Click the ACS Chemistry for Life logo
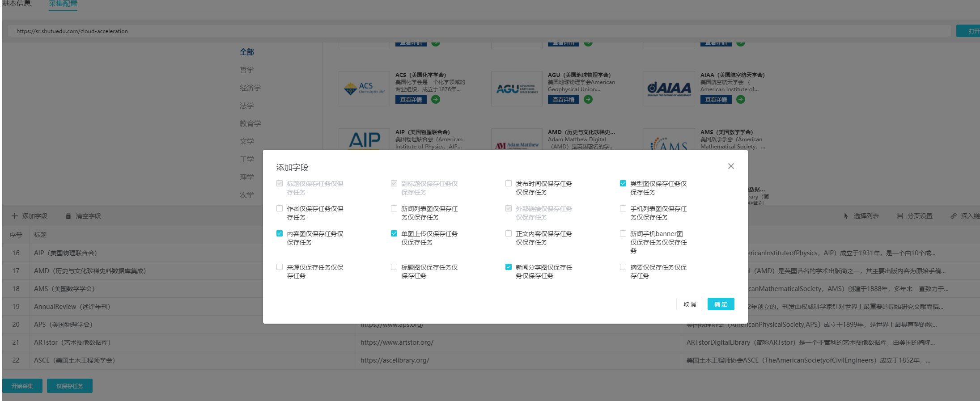This screenshot has height=401, width=980. tap(364, 89)
